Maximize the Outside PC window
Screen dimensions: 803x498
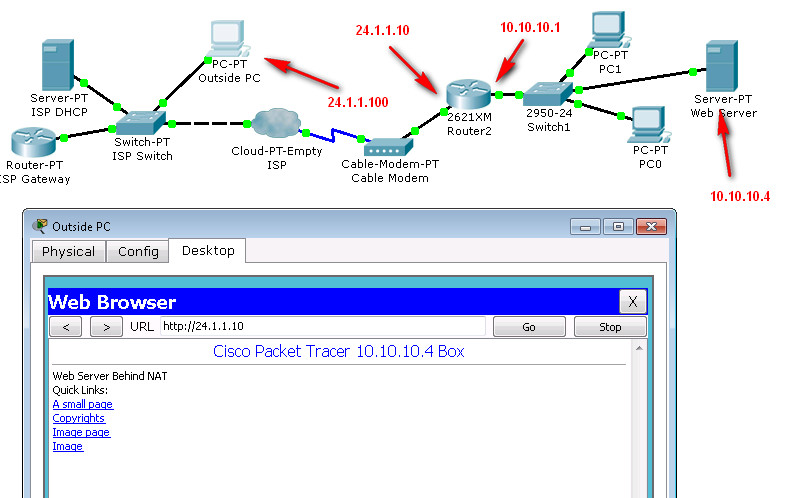click(x=618, y=226)
